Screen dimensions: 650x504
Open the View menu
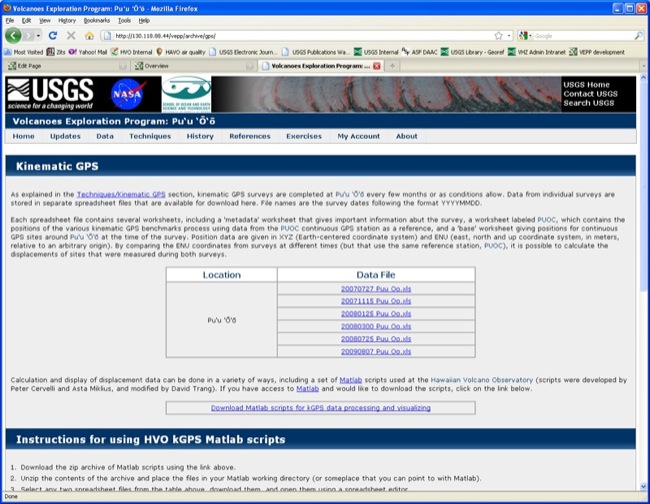(x=45, y=20)
